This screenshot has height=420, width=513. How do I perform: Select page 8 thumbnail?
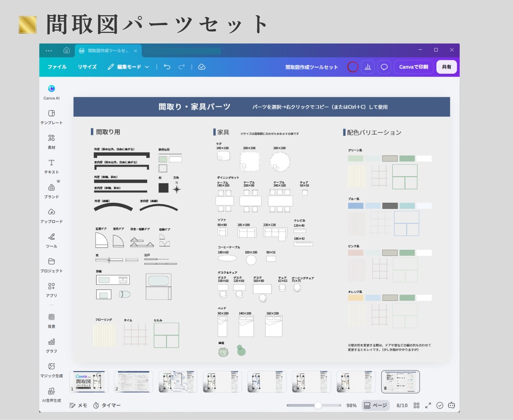point(400,382)
